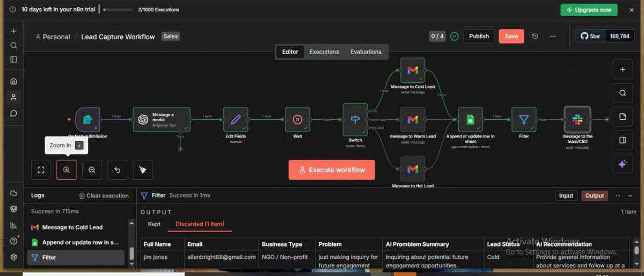Open the Append or update row Sheets node
644x276 pixels.
(x=471, y=120)
